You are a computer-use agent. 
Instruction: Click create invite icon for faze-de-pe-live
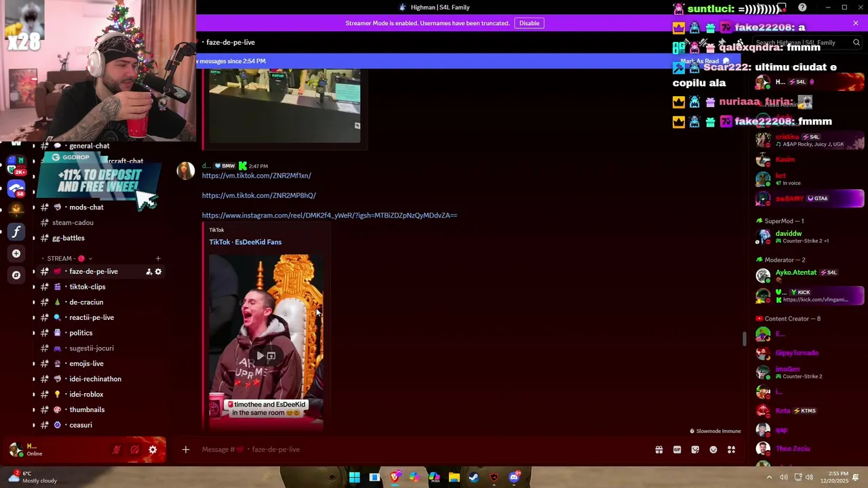(x=149, y=272)
